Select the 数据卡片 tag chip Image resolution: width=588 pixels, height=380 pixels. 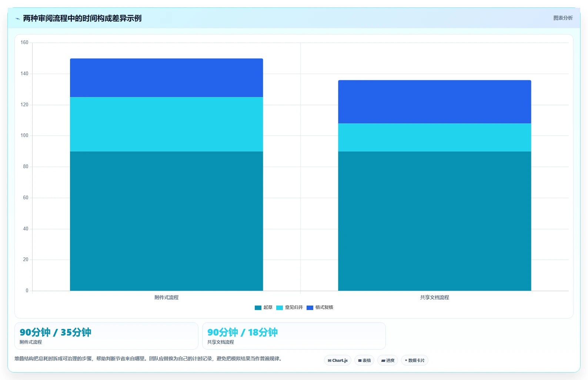click(415, 360)
